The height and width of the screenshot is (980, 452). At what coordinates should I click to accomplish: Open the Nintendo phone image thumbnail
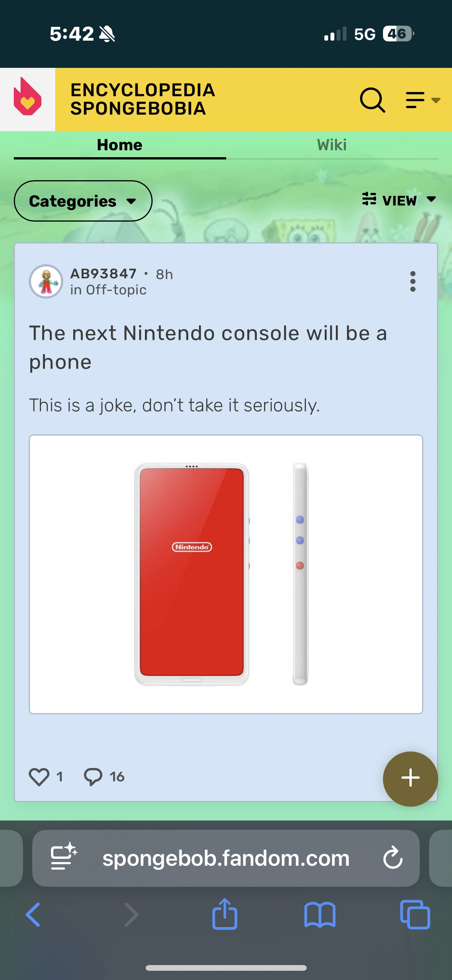pos(226,574)
